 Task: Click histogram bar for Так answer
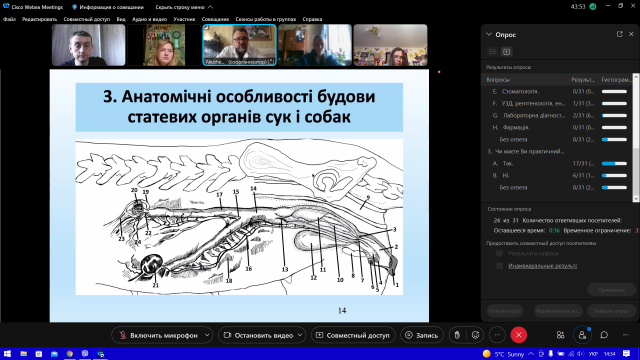coord(614,163)
